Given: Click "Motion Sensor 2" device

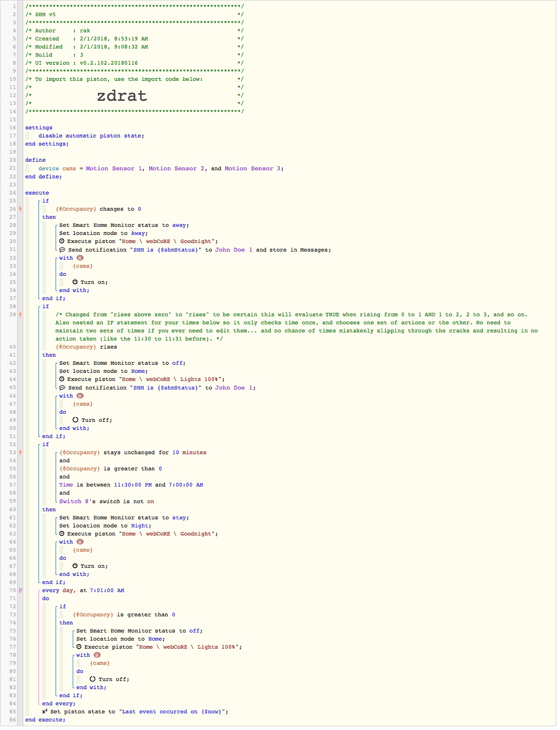Looking at the screenshot, I should coord(176,169).
